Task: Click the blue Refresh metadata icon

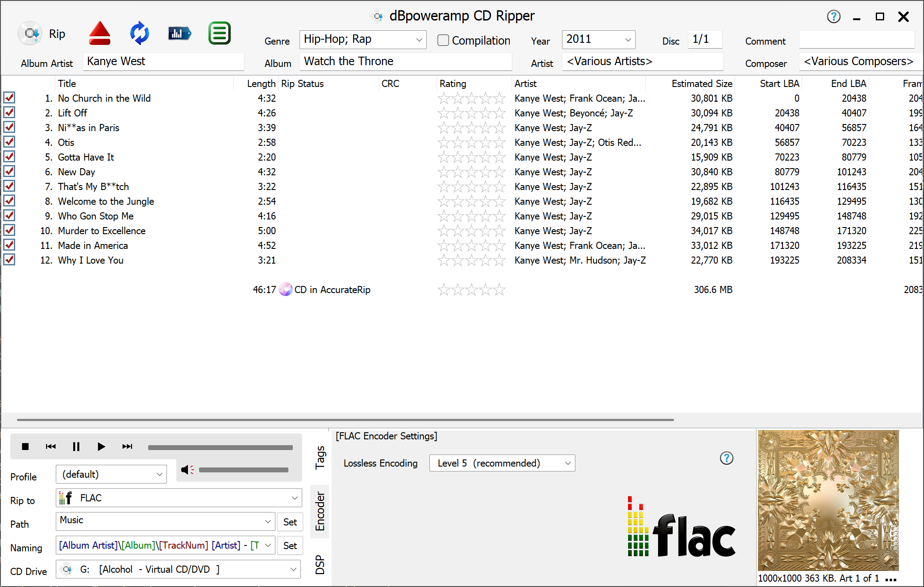Action: point(139,33)
